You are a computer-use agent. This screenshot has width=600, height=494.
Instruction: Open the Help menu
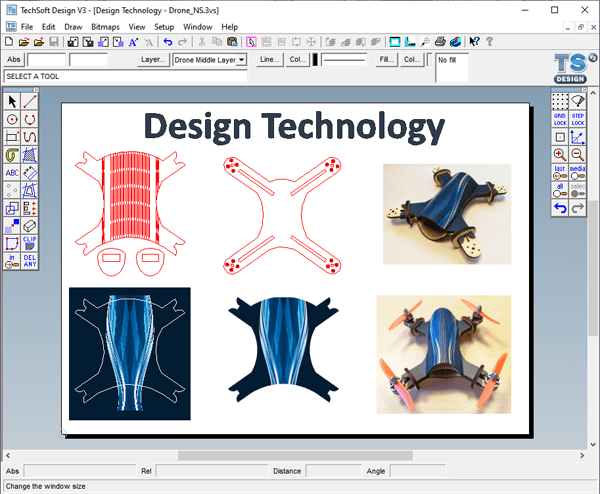(x=230, y=27)
